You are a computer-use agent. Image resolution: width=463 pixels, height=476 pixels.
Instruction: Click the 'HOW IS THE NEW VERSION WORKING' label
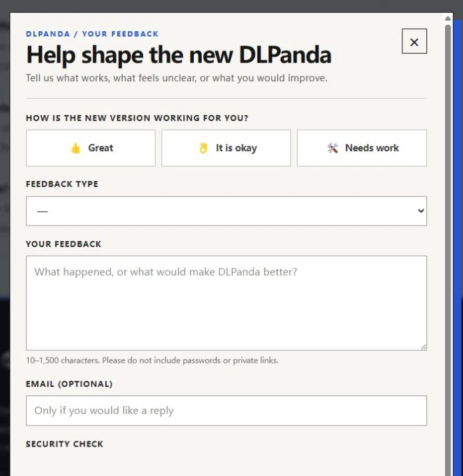[137, 118]
